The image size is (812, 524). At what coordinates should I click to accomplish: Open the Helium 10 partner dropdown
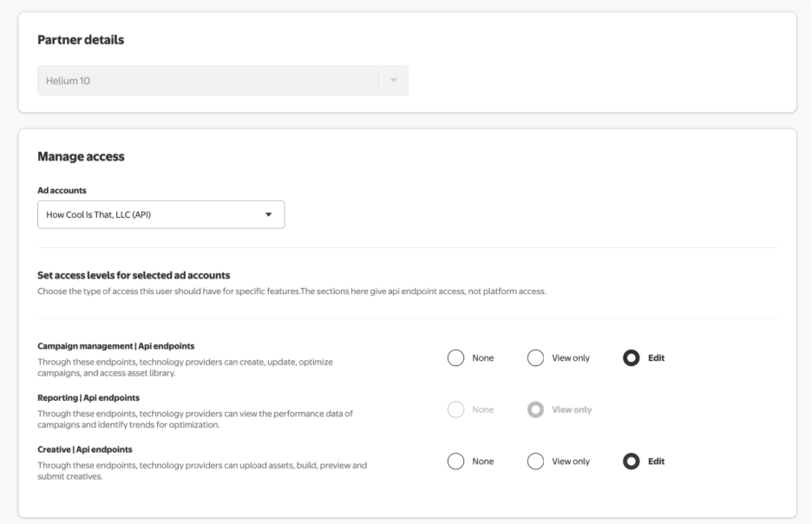(208, 81)
